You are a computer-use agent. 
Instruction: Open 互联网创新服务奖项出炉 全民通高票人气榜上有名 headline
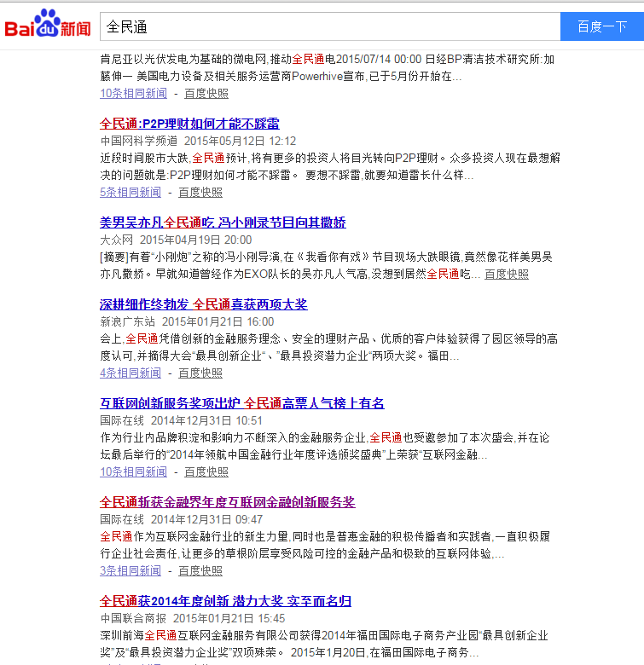tap(241, 403)
